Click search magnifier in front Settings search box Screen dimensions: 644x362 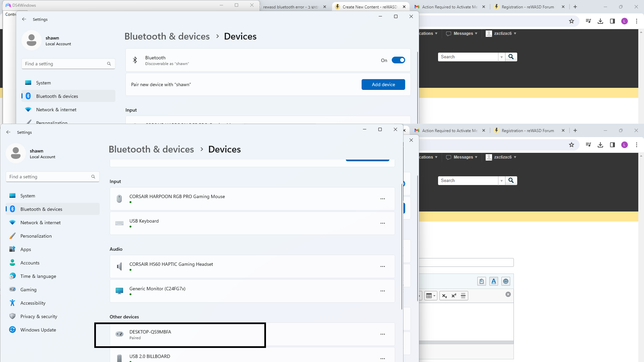pos(93,177)
